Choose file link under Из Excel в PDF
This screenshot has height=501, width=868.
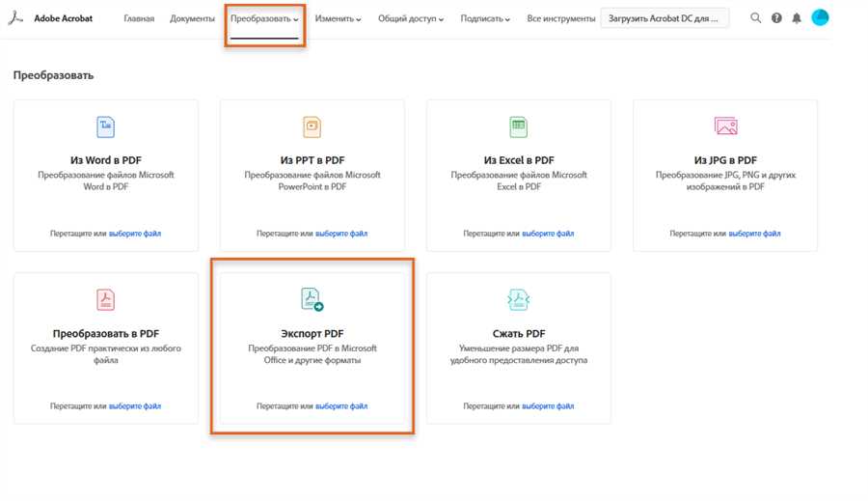click(x=548, y=234)
